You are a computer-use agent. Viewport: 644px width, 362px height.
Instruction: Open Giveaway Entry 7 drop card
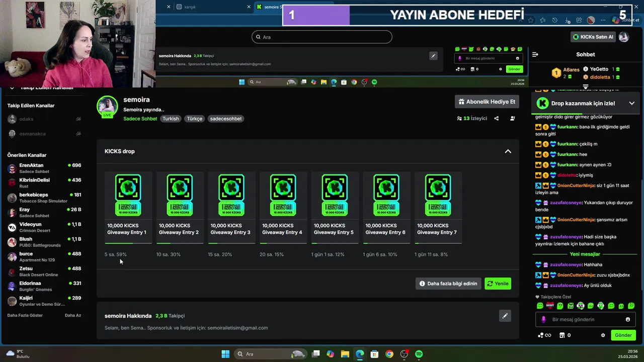[x=438, y=207]
